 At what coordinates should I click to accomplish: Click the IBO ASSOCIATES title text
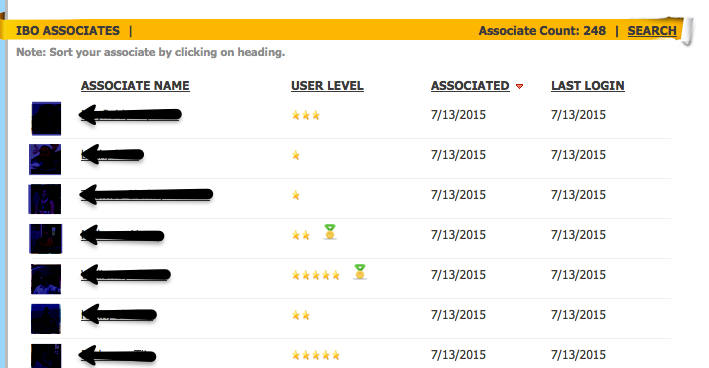click(68, 31)
